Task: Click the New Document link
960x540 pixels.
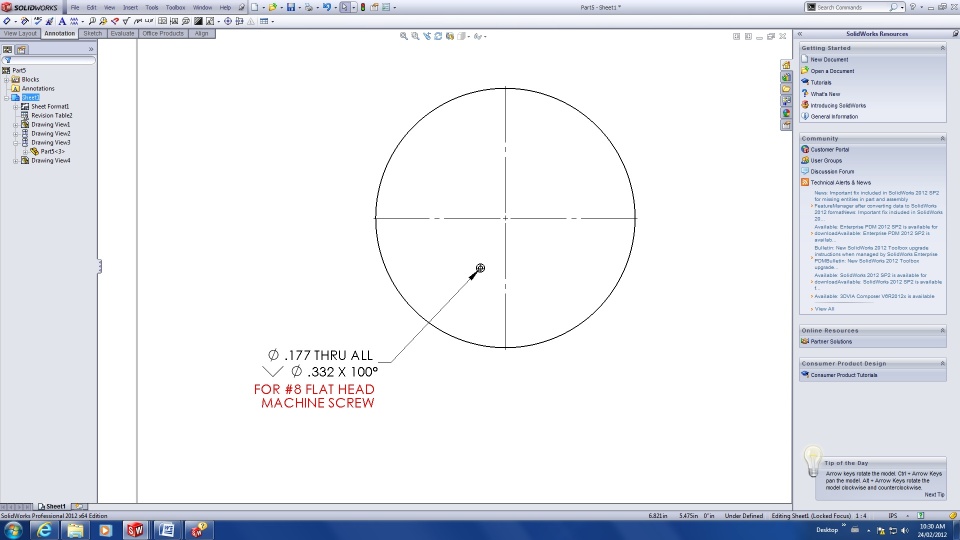Action: (x=829, y=59)
